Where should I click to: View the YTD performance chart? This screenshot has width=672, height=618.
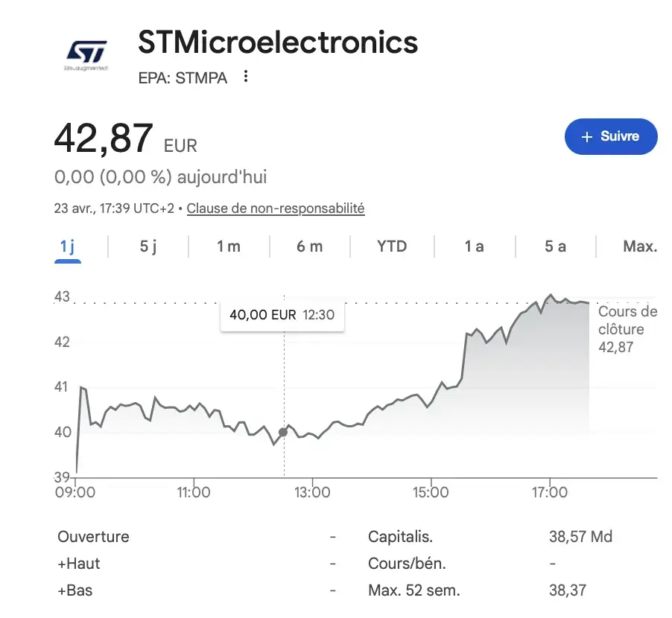pyautogui.click(x=390, y=246)
